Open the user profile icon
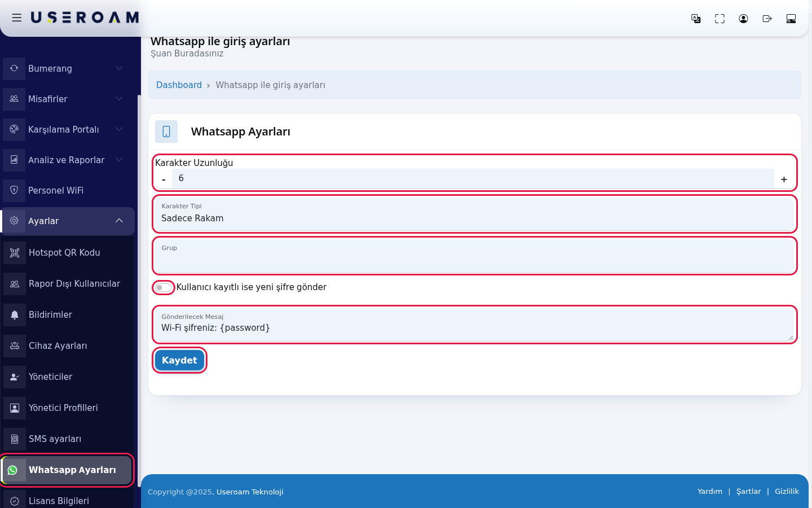The width and height of the screenshot is (812, 508). coord(743,19)
